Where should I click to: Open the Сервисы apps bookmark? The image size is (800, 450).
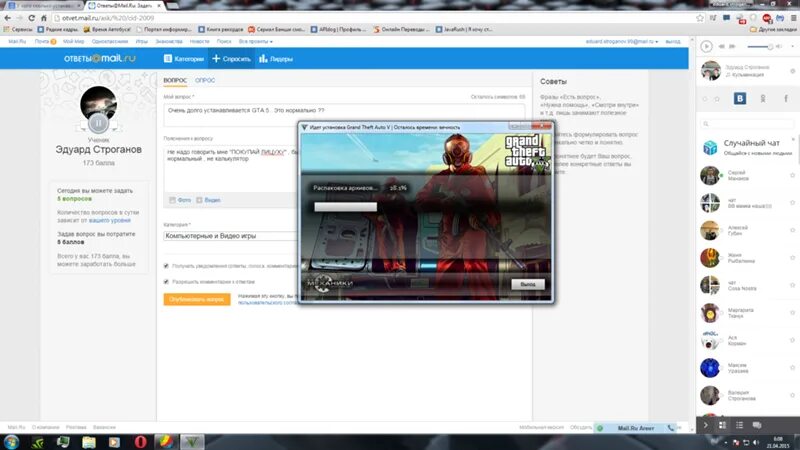(18, 30)
